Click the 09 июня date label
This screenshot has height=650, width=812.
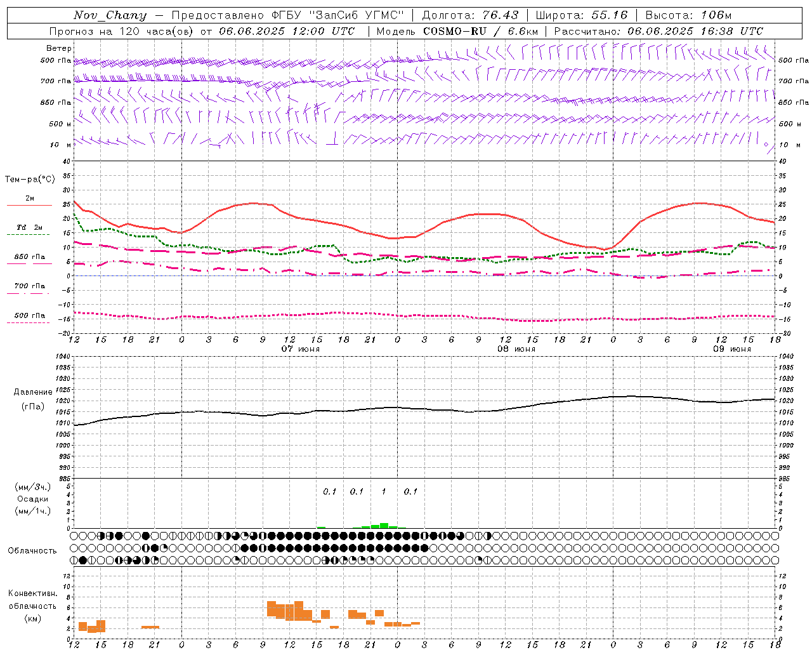732,349
